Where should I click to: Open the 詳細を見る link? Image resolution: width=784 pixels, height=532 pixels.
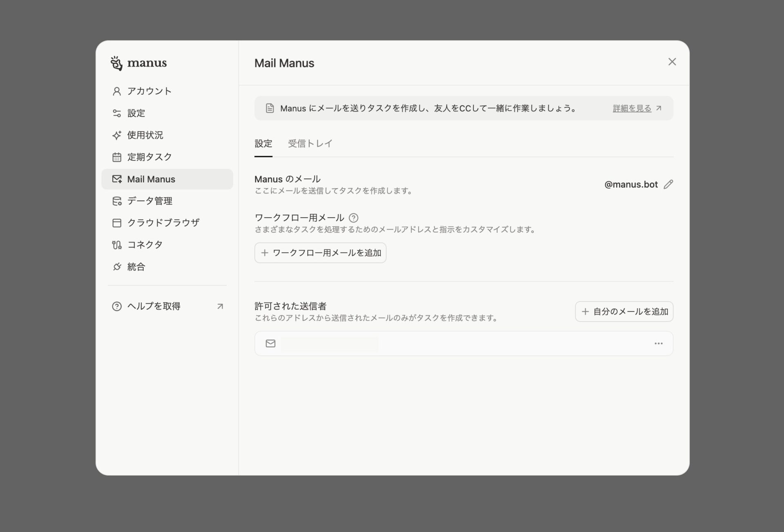(x=632, y=108)
